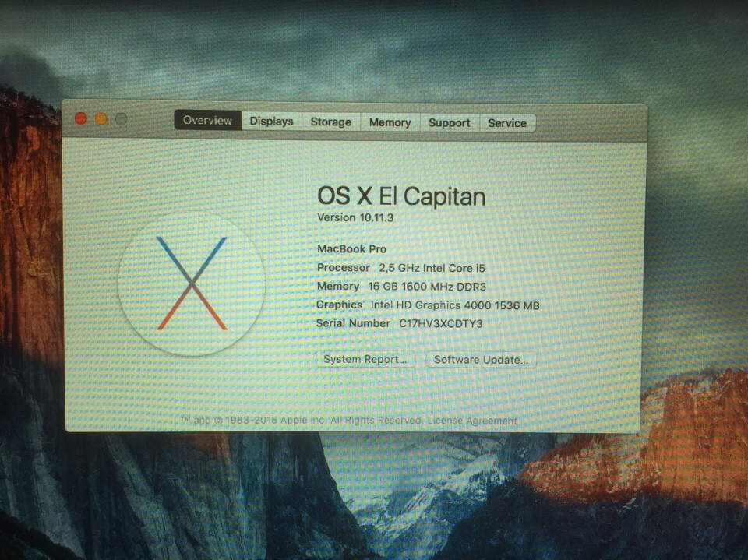Click Version 10.11.3 text
Screen dimensions: 748x560
355,217
